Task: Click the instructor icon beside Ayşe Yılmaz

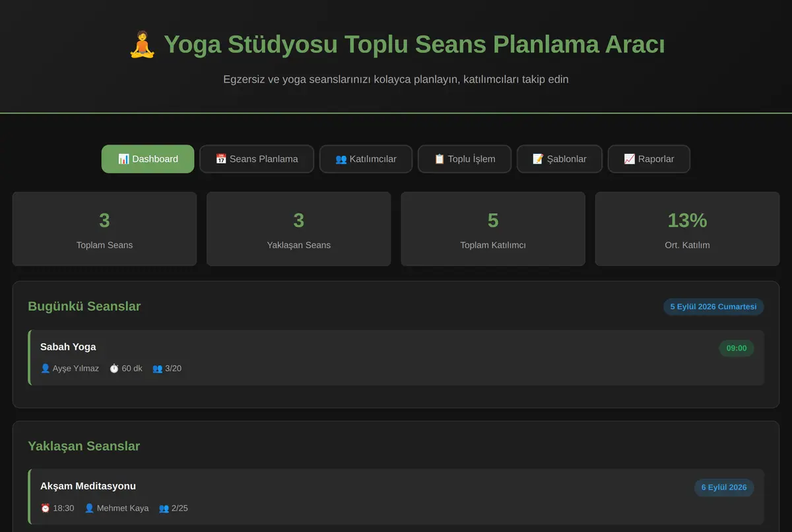Action: click(46, 368)
